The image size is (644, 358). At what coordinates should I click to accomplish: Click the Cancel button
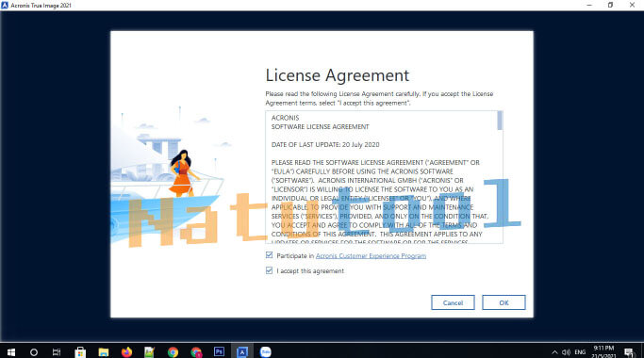pos(453,302)
